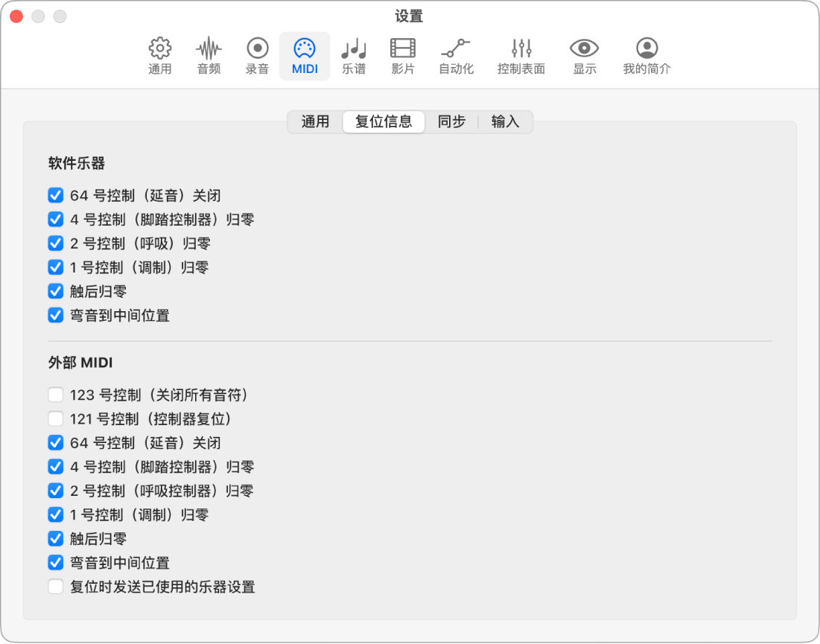Open the 通用 settings pane
Screen dimensions: 820x644
point(159,56)
